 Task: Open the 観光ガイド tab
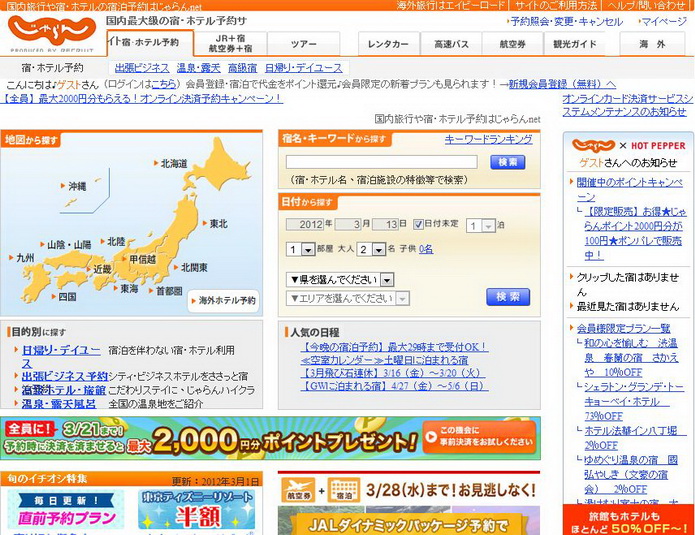(x=574, y=44)
